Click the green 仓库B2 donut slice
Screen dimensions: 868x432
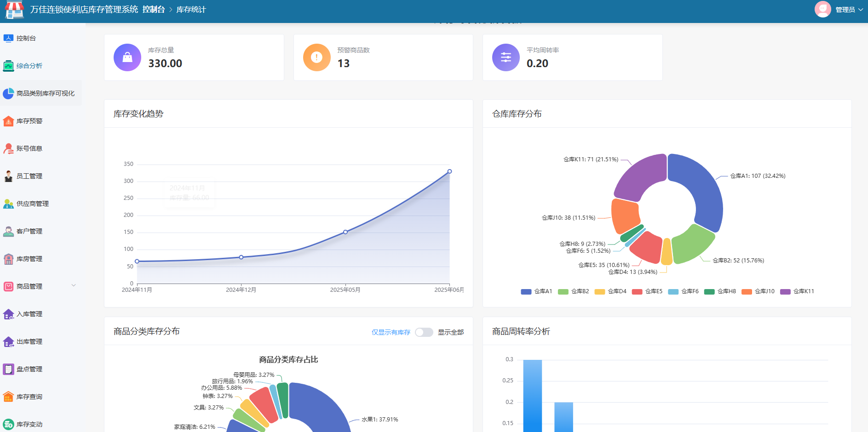(x=692, y=244)
